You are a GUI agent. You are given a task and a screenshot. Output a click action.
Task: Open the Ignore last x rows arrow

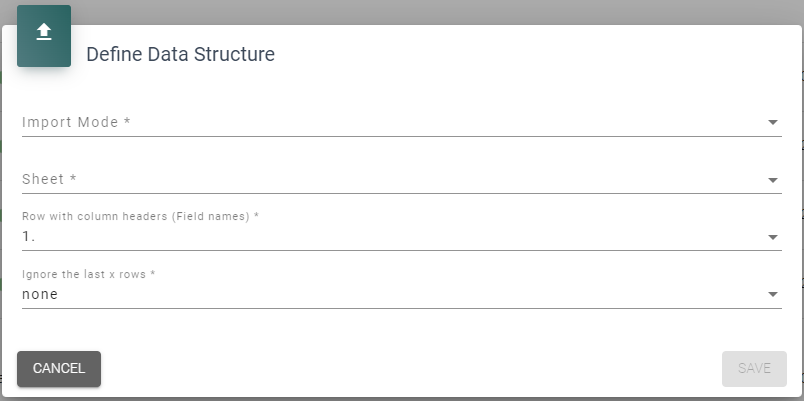[773, 294]
